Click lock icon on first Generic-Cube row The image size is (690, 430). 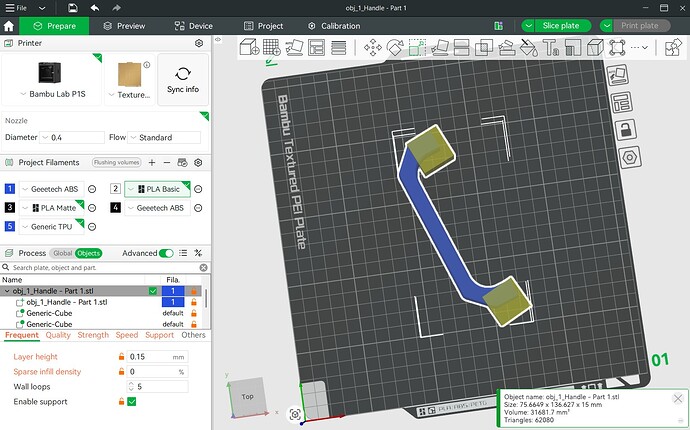pyautogui.click(x=194, y=313)
